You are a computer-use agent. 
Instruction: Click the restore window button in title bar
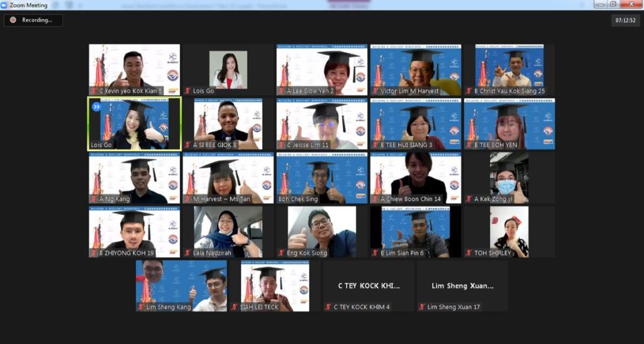coord(613,4)
